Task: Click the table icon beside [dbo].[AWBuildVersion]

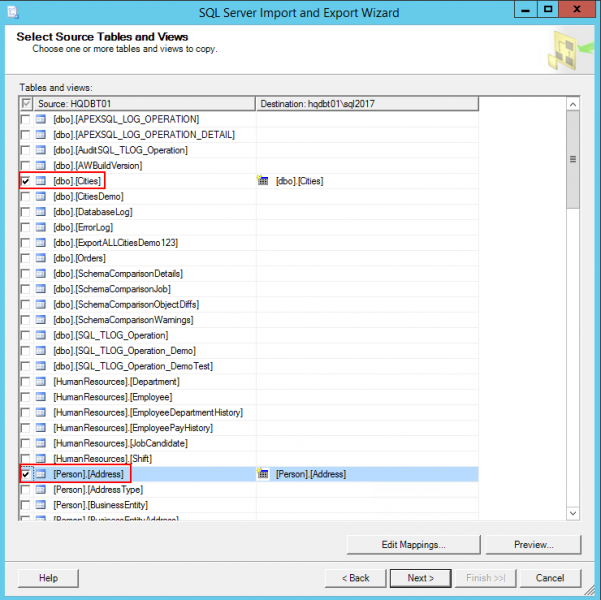Action: [41, 166]
